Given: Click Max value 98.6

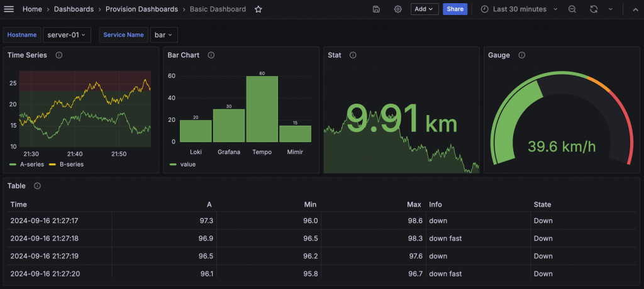Looking at the screenshot, I should [x=415, y=221].
